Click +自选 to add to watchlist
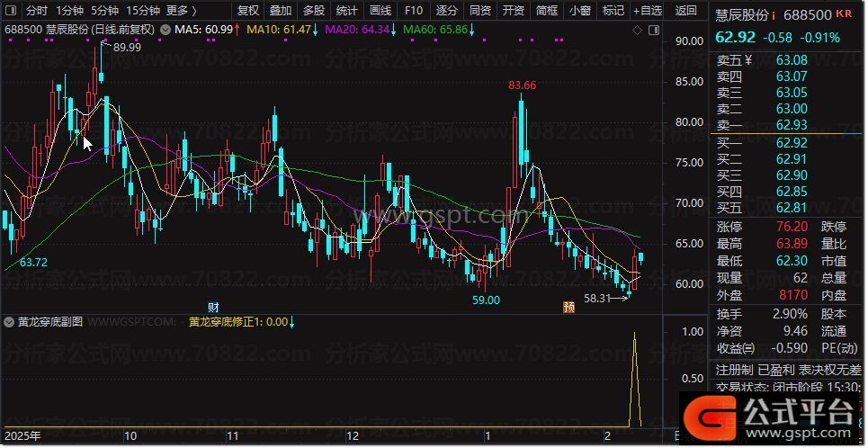This screenshot has height=448, width=868. point(647,11)
